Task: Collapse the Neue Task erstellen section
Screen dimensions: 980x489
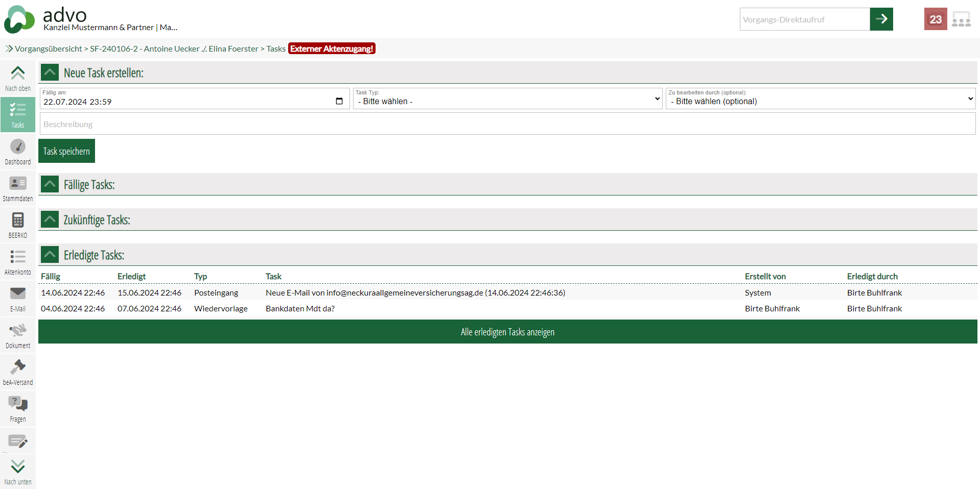Action: 50,72
